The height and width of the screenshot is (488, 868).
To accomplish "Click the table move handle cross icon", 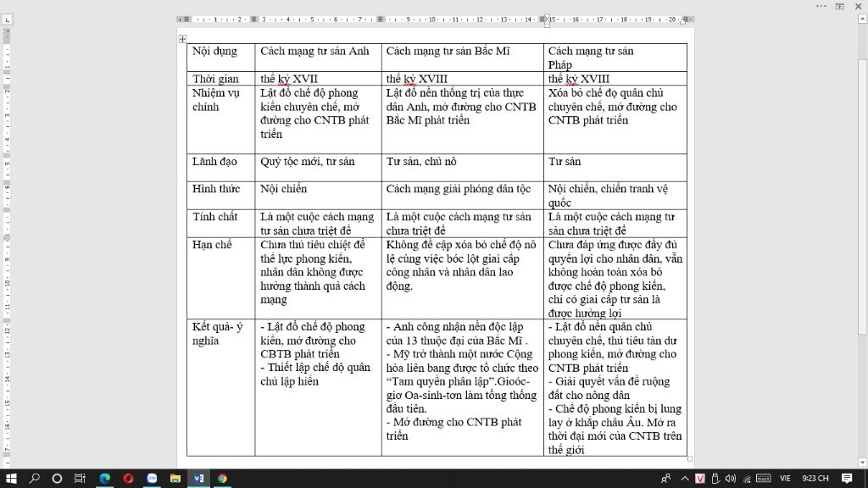I will tap(183, 39).
